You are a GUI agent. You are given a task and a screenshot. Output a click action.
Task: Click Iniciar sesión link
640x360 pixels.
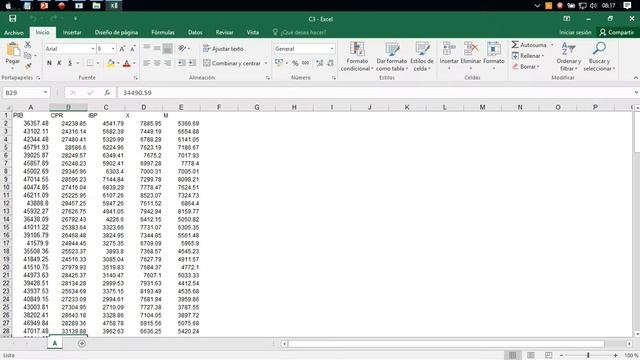tap(575, 32)
